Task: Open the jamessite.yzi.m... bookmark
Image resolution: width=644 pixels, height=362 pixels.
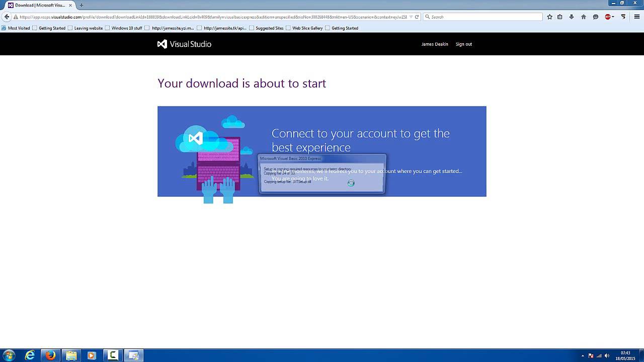Action: tap(170, 28)
